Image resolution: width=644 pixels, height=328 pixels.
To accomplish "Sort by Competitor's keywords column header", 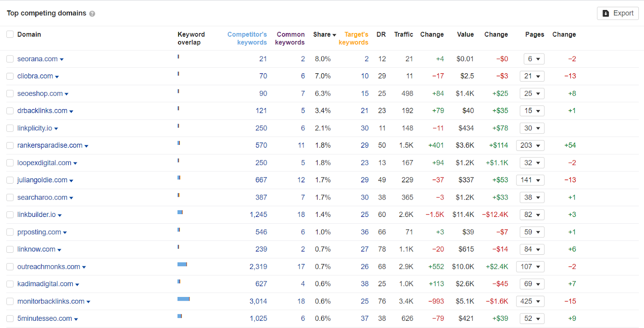I will [247, 38].
